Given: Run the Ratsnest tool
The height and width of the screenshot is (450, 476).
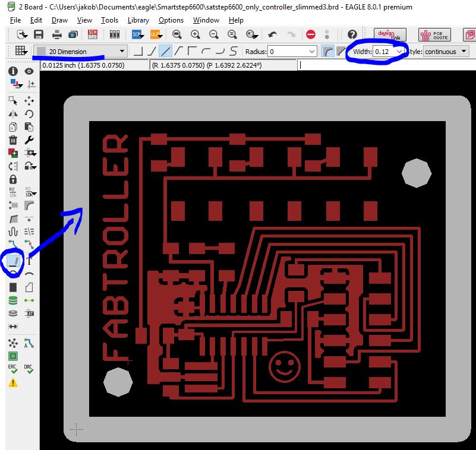Looking at the screenshot, I should pos(12,343).
